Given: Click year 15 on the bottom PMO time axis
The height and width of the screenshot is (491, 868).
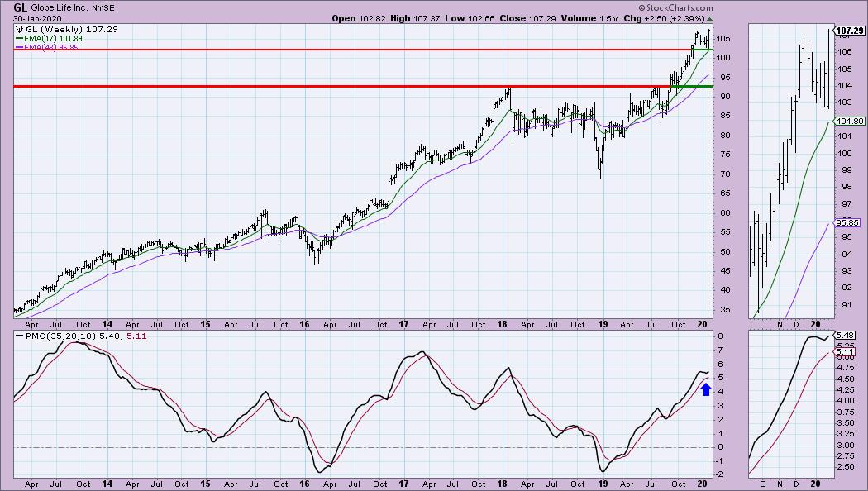Looking at the screenshot, I should (x=205, y=484).
